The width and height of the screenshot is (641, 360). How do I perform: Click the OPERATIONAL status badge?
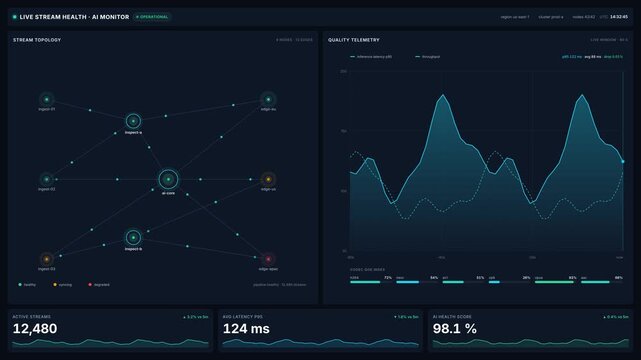click(x=152, y=17)
